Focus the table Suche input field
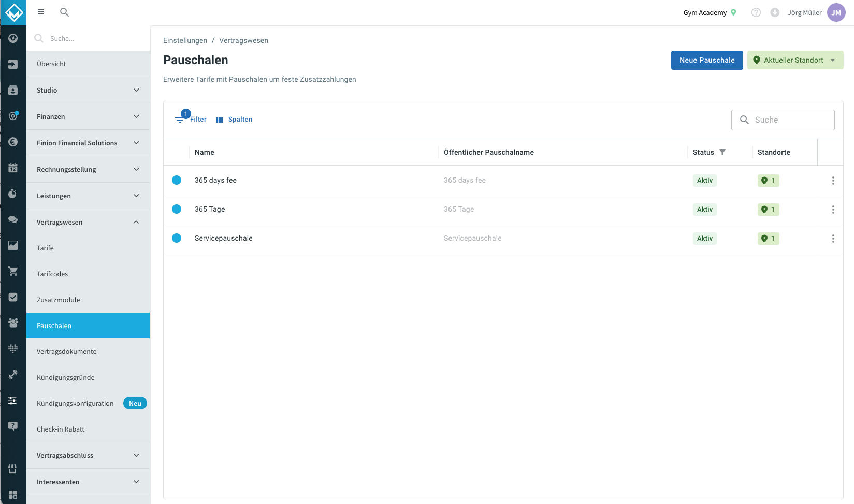The width and height of the screenshot is (854, 504). [783, 120]
